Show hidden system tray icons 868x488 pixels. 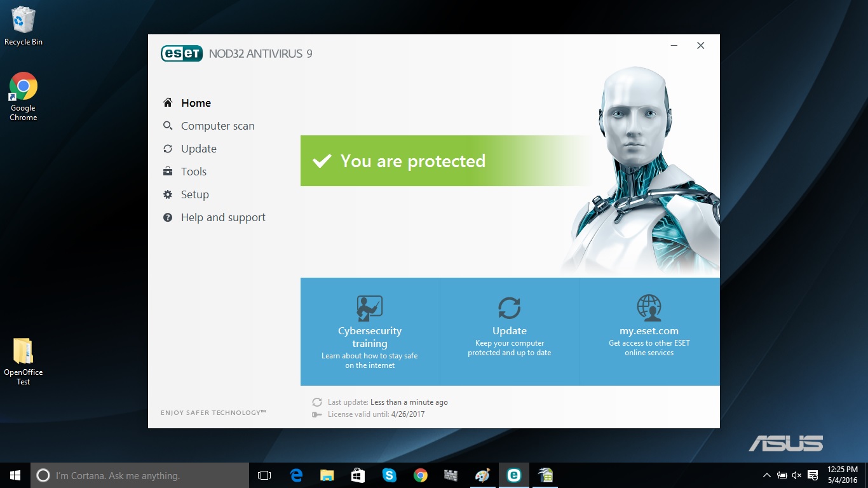pos(767,475)
